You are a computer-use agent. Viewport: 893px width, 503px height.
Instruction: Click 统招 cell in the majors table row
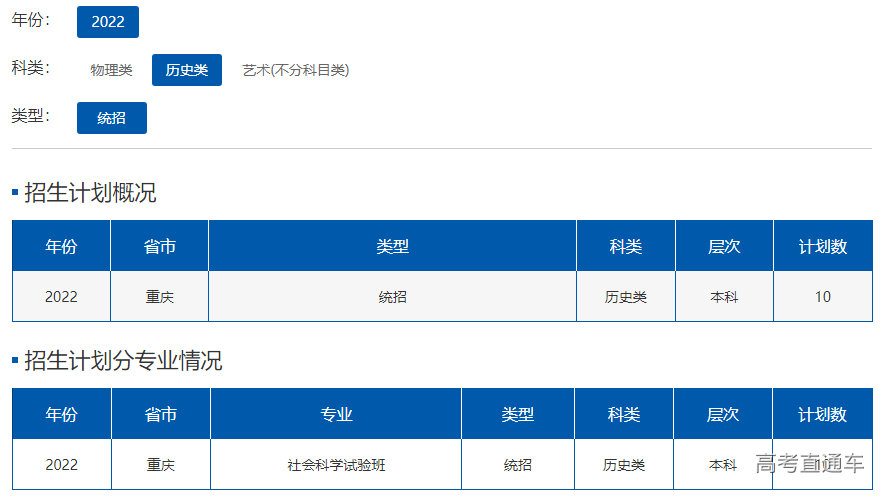click(517, 465)
